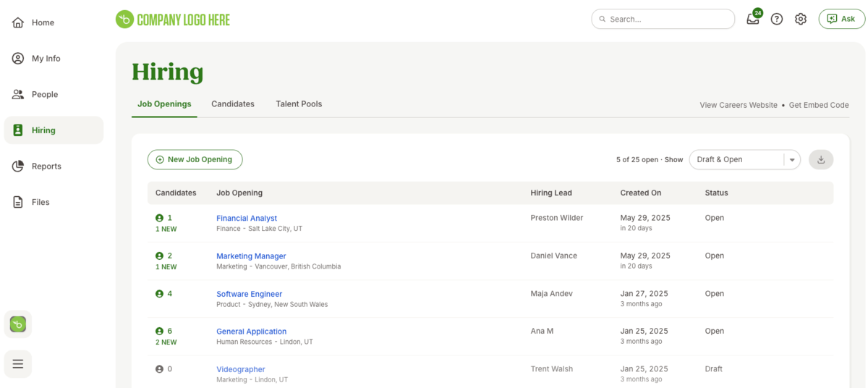Go to Reports in the sidebar
The height and width of the screenshot is (388, 868).
tap(46, 166)
